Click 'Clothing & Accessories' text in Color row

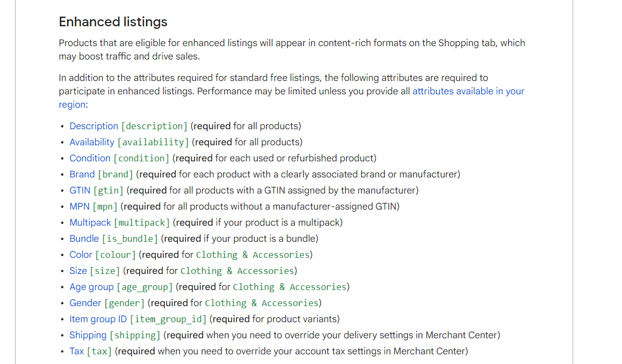253,255
